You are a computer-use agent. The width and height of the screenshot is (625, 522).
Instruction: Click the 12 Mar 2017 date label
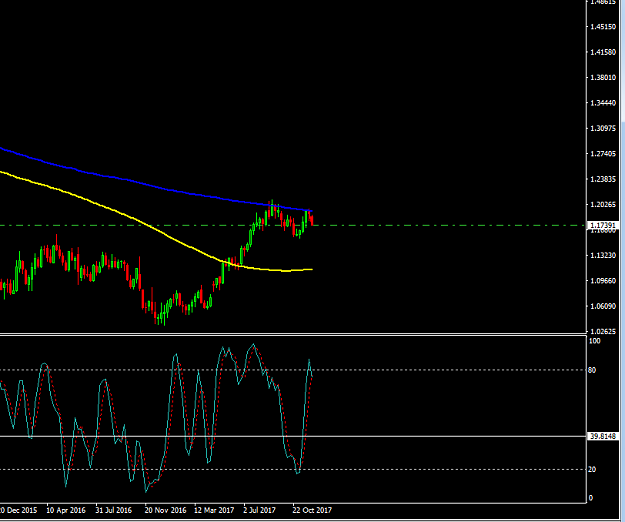click(214, 510)
